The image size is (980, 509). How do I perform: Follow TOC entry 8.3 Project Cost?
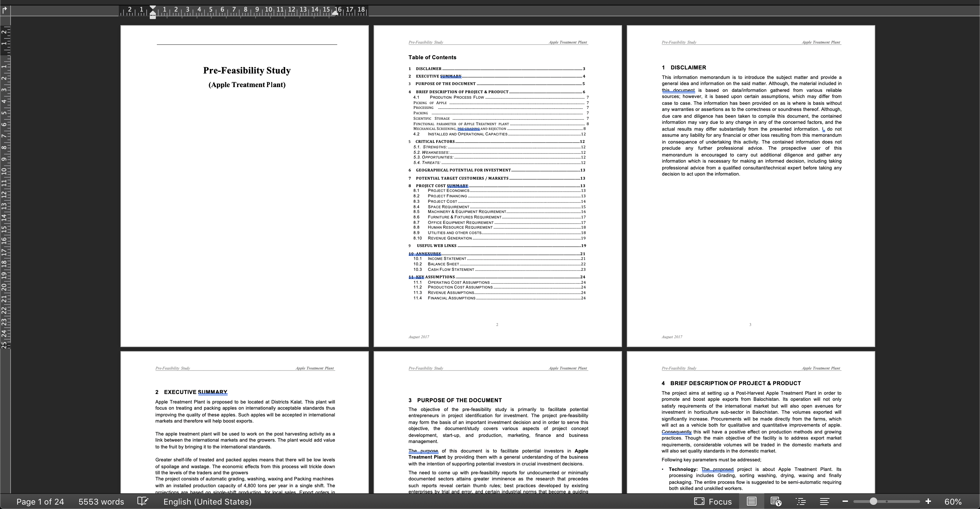click(x=500, y=201)
